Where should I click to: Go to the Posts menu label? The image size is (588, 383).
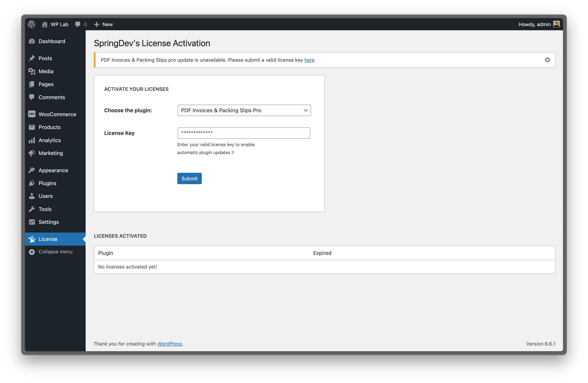click(45, 58)
